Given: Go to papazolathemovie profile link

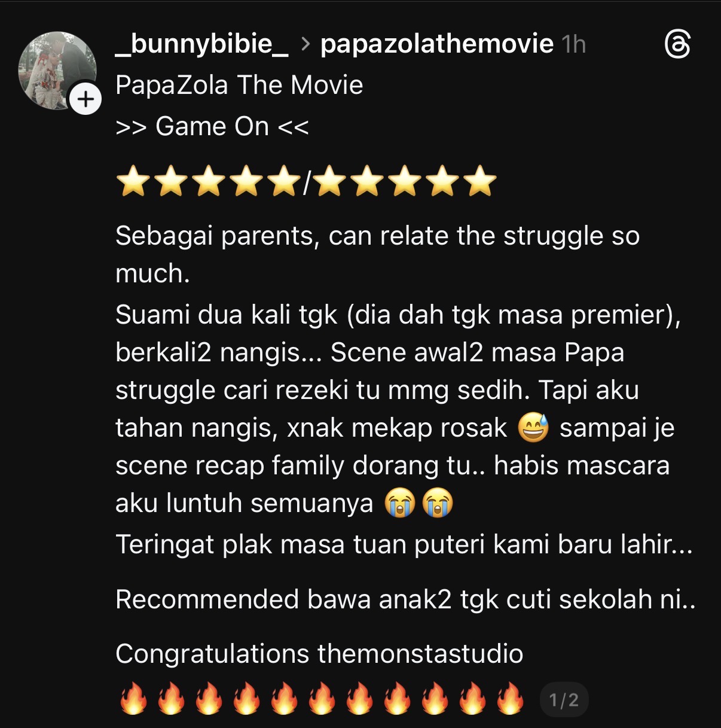Looking at the screenshot, I should click(x=437, y=44).
